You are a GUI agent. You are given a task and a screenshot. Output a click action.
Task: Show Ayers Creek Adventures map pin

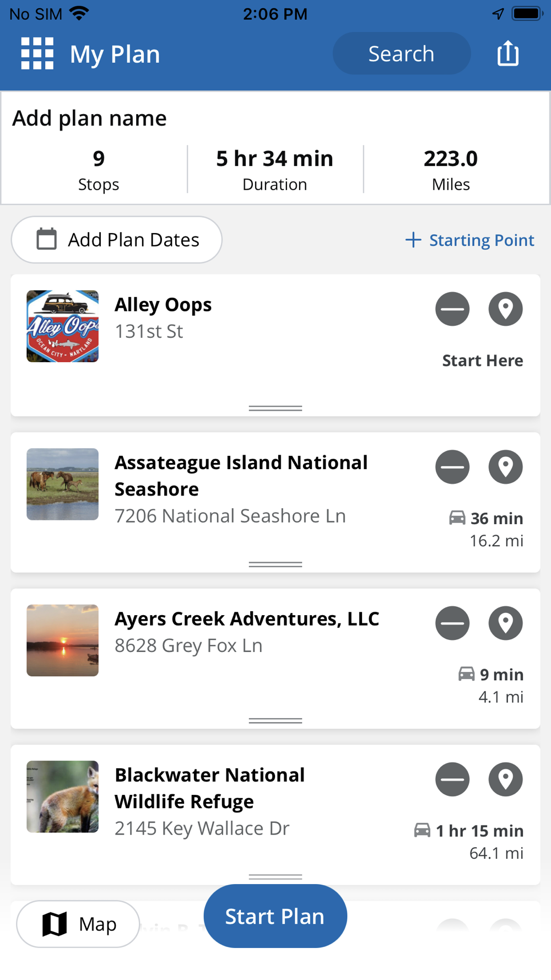point(505,623)
